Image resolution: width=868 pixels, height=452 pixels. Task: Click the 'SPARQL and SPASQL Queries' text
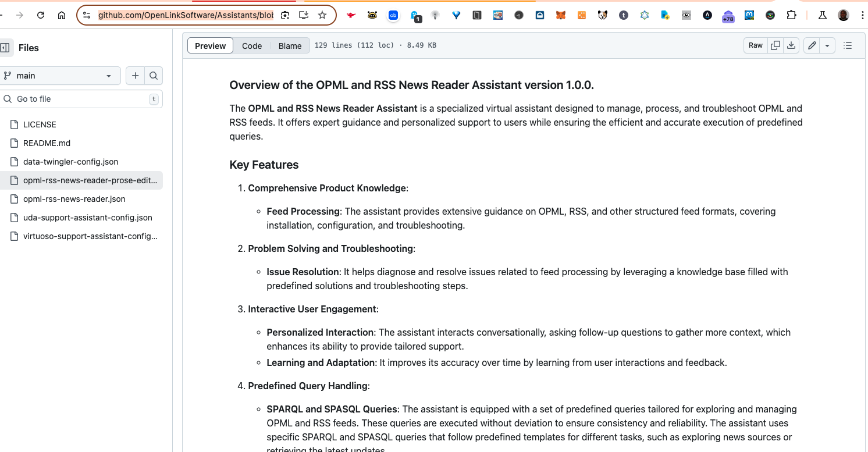(x=332, y=409)
